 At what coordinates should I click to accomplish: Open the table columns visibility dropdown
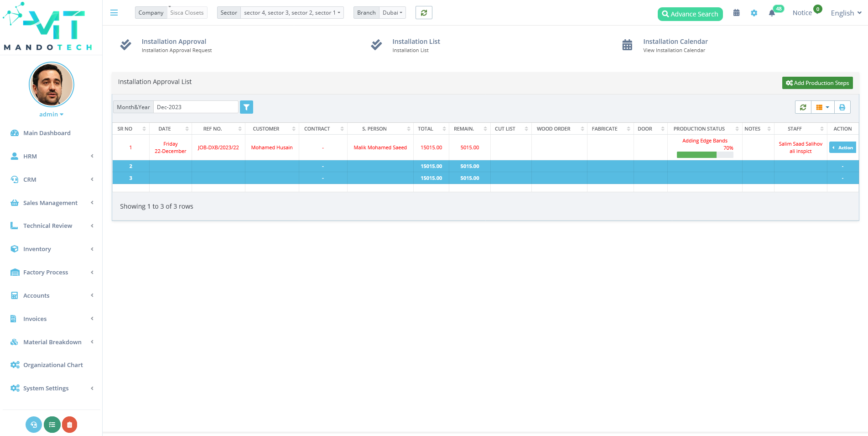point(822,107)
